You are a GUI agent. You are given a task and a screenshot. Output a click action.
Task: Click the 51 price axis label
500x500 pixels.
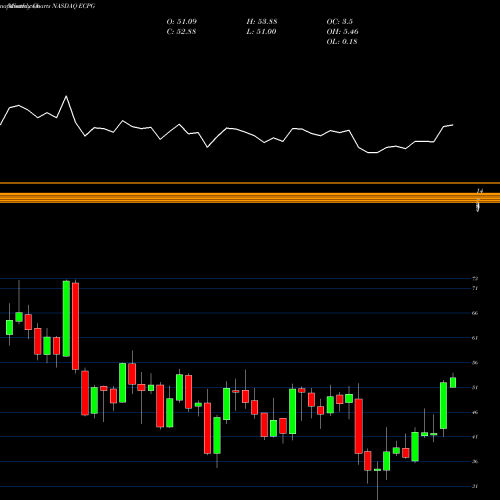475,387
